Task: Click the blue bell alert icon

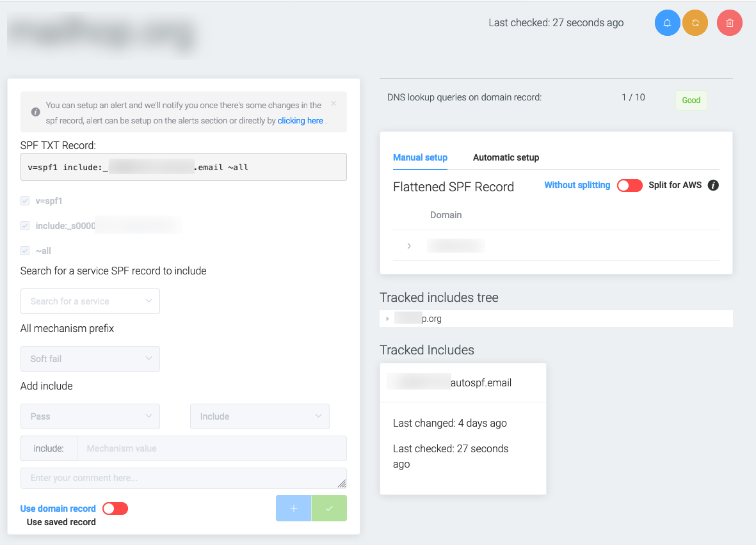Action: (x=667, y=23)
